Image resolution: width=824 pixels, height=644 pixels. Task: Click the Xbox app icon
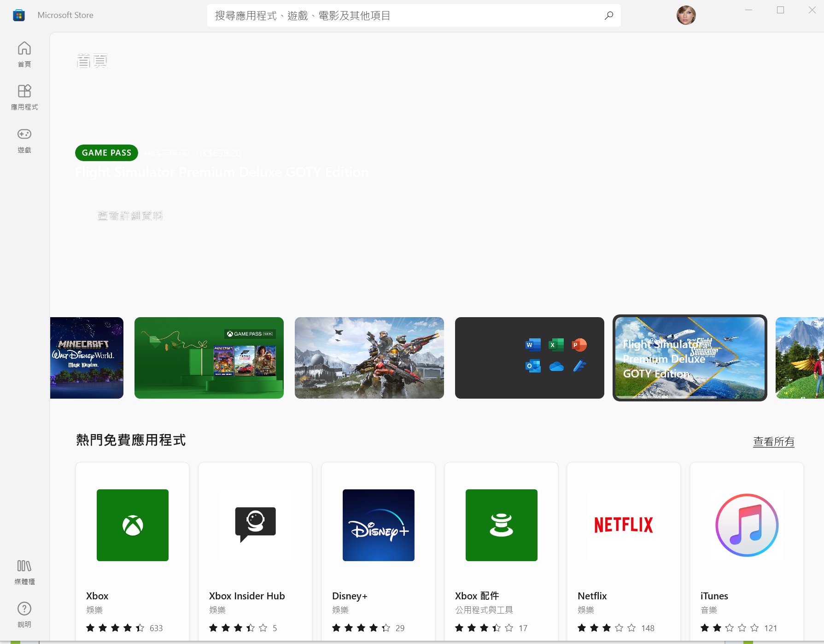click(x=133, y=525)
